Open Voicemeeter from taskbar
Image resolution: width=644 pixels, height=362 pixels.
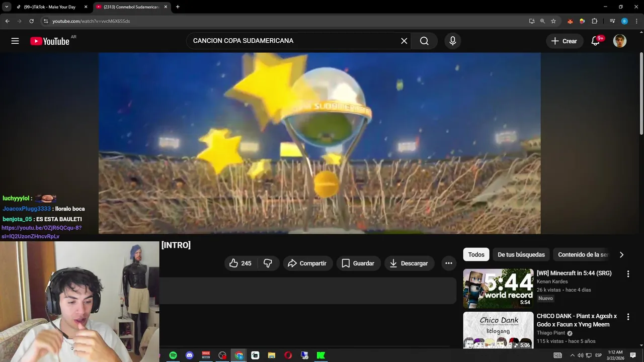coord(206,355)
